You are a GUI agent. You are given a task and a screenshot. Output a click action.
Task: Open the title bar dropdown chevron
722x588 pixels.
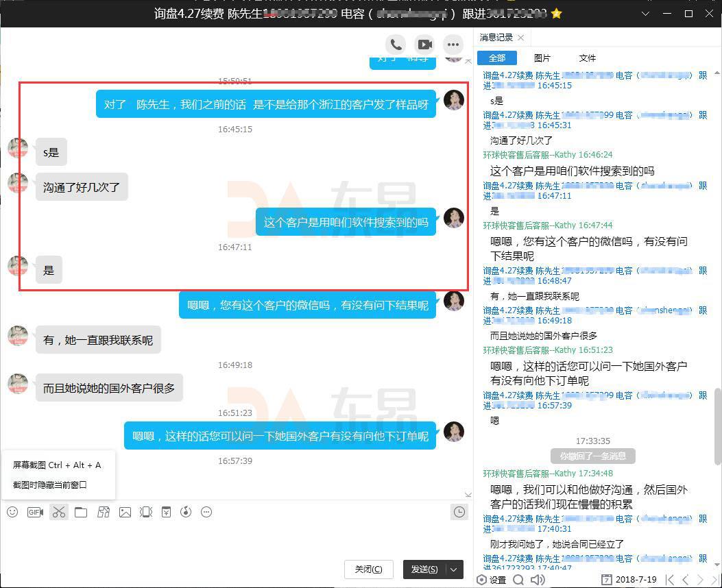(645, 14)
